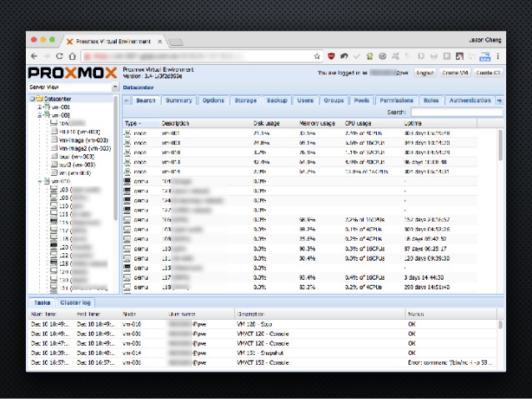Go to the browser home page
The width and height of the screenshot is (532, 399).
point(72,57)
